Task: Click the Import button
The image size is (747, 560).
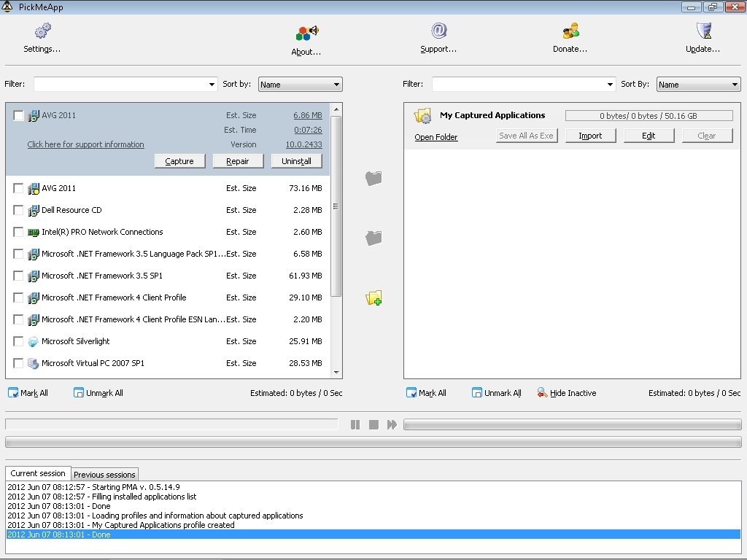Action: point(590,136)
